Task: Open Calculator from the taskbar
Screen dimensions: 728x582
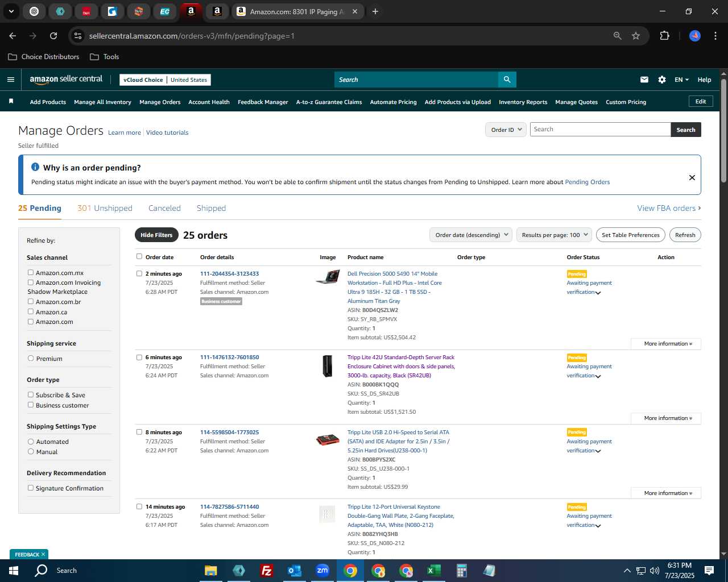Action: coord(461,571)
